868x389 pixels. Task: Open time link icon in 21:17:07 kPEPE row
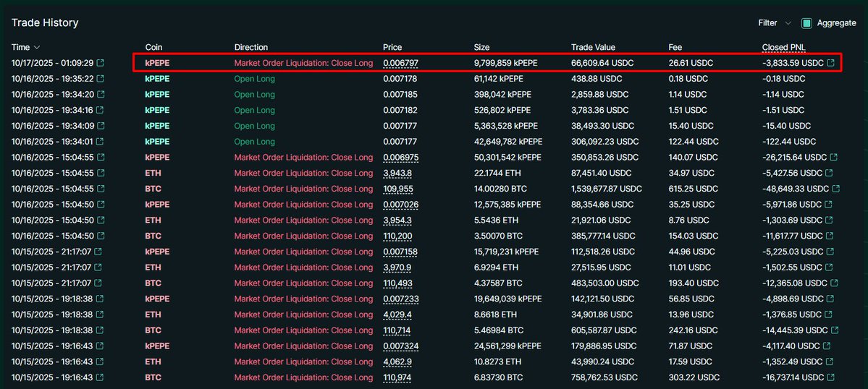pyautogui.click(x=98, y=252)
